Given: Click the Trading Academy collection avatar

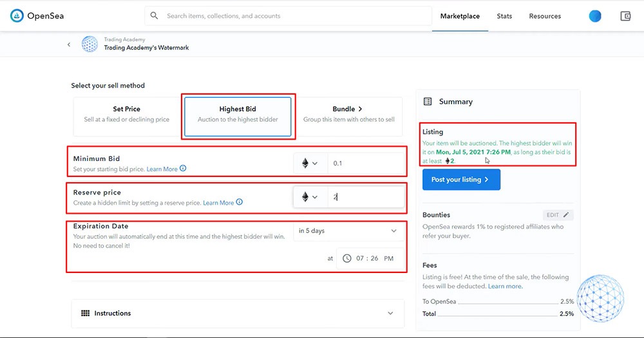Looking at the screenshot, I should [x=90, y=44].
